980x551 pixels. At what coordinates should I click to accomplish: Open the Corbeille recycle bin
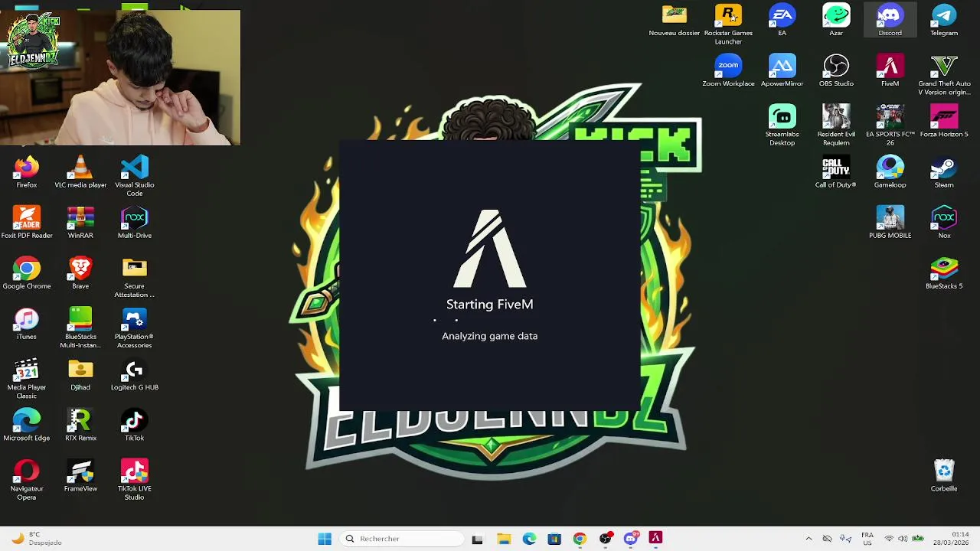944,475
